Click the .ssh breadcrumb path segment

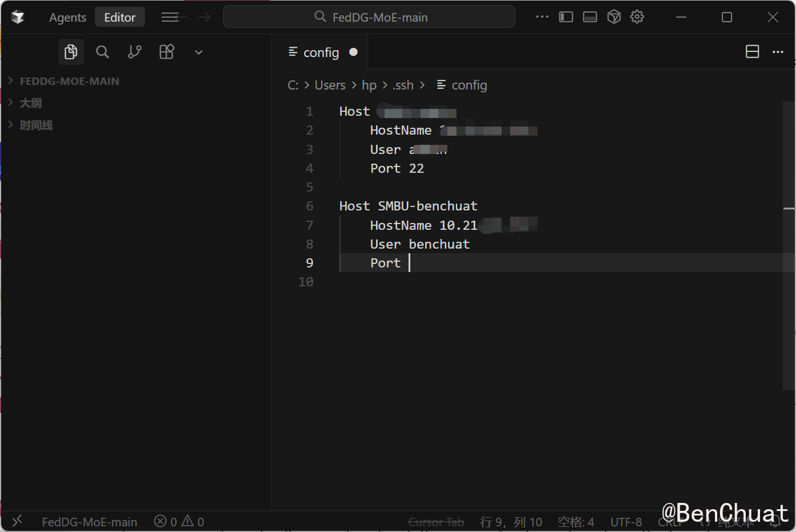tap(403, 86)
